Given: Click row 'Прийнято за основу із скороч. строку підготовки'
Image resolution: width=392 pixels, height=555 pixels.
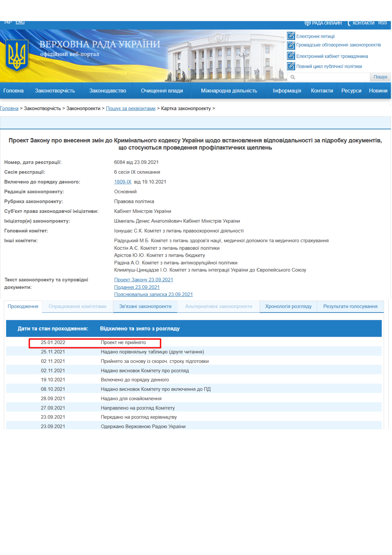Looking at the screenshot, I should tap(194, 361).
